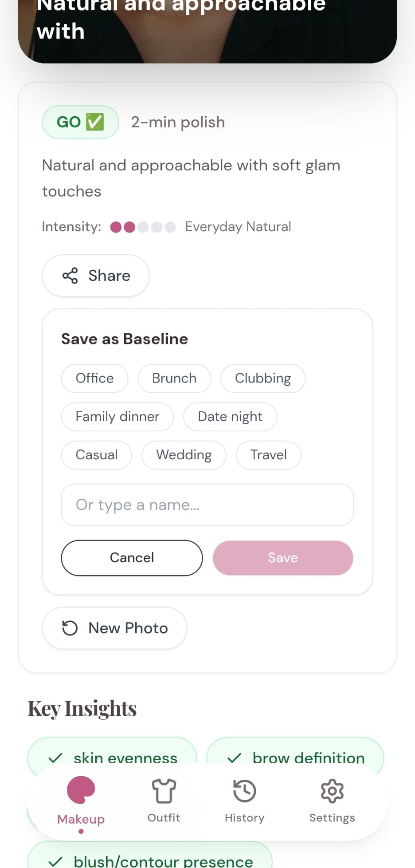Choose the Date night chip

click(x=230, y=417)
